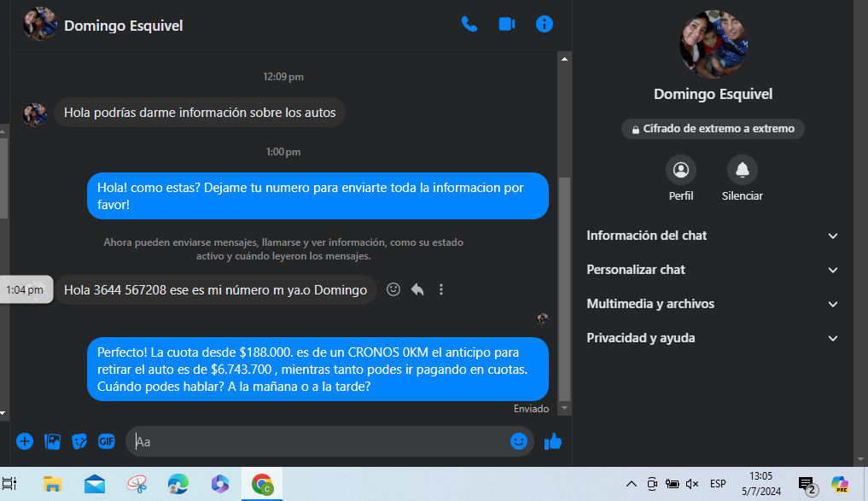
Task: Open more options for phone number message
Action: [x=441, y=289]
